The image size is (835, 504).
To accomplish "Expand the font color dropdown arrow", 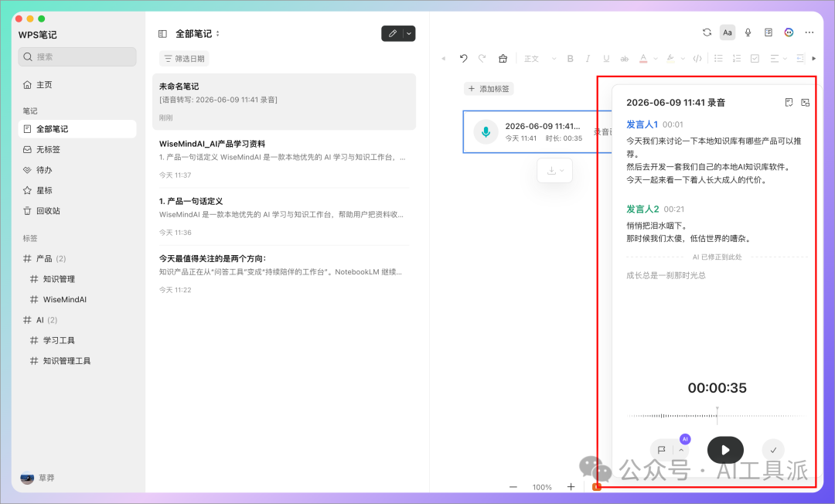I will tap(656, 59).
